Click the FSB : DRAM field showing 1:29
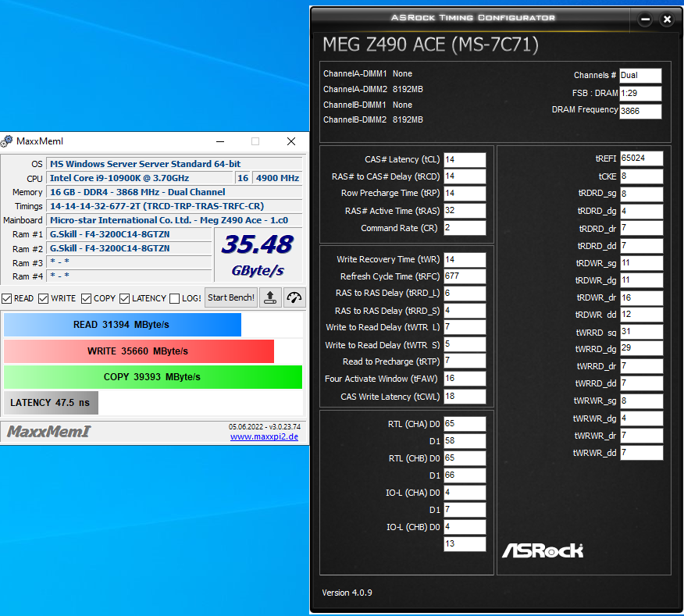Image resolution: width=684 pixels, height=616 pixels. tap(640, 94)
